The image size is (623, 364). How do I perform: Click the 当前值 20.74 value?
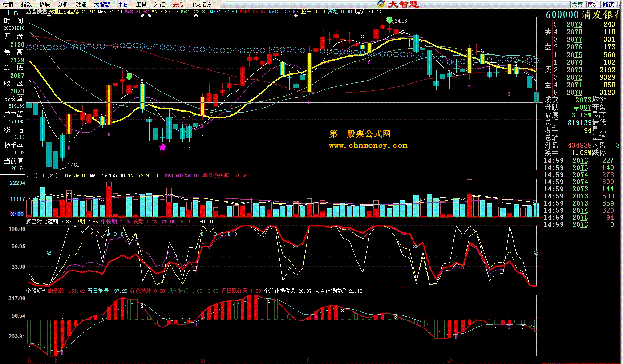[18, 168]
